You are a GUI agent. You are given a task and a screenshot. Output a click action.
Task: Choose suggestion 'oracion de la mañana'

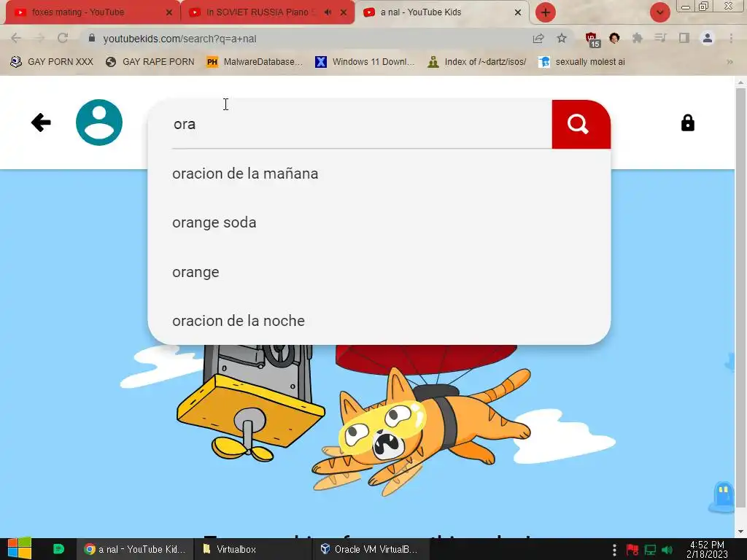tap(245, 174)
